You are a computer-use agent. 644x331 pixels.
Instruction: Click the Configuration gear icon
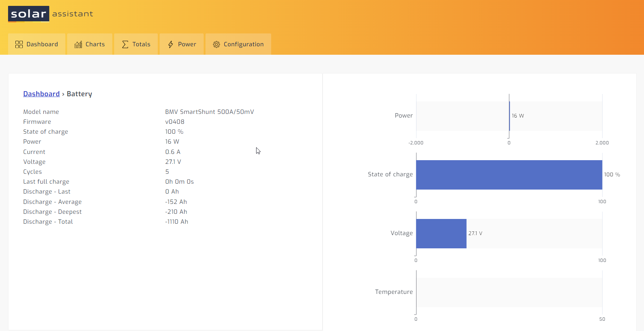217,44
